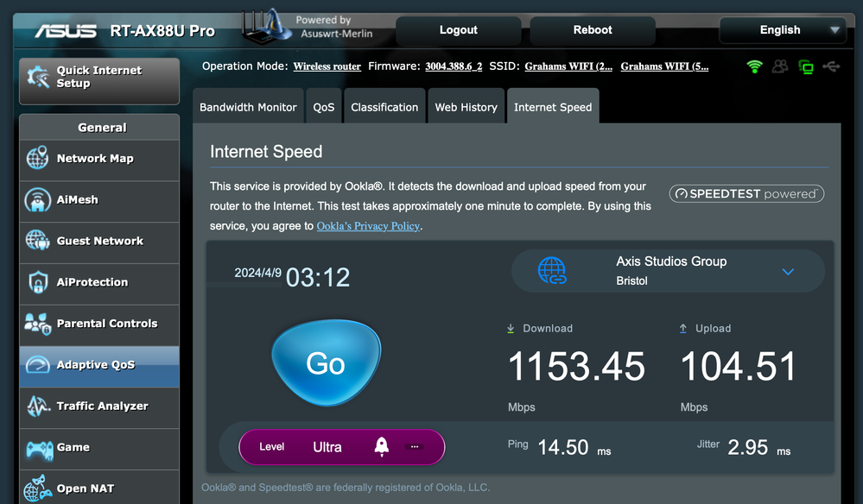Click the 03:12 test time
The width and height of the screenshot is (863, 504).
coord(318,278)
